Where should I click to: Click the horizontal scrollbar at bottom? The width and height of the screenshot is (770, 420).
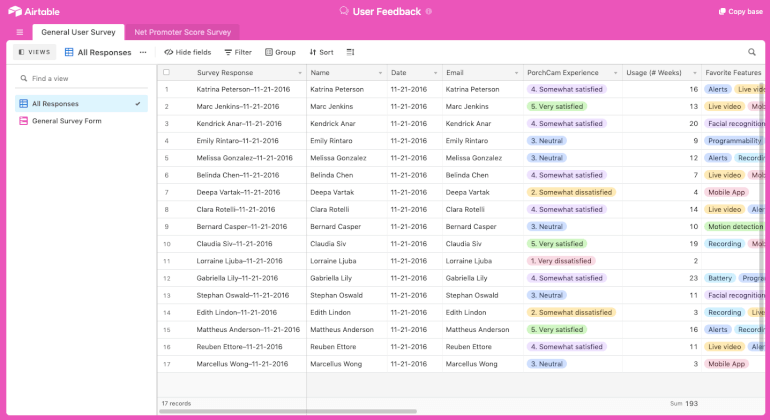click(288, 412)
